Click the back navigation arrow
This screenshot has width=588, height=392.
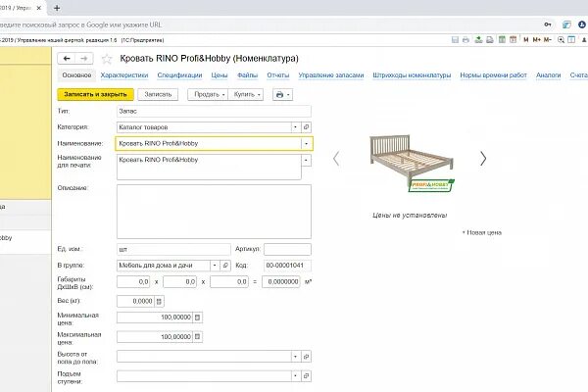[x=67, y=59]
